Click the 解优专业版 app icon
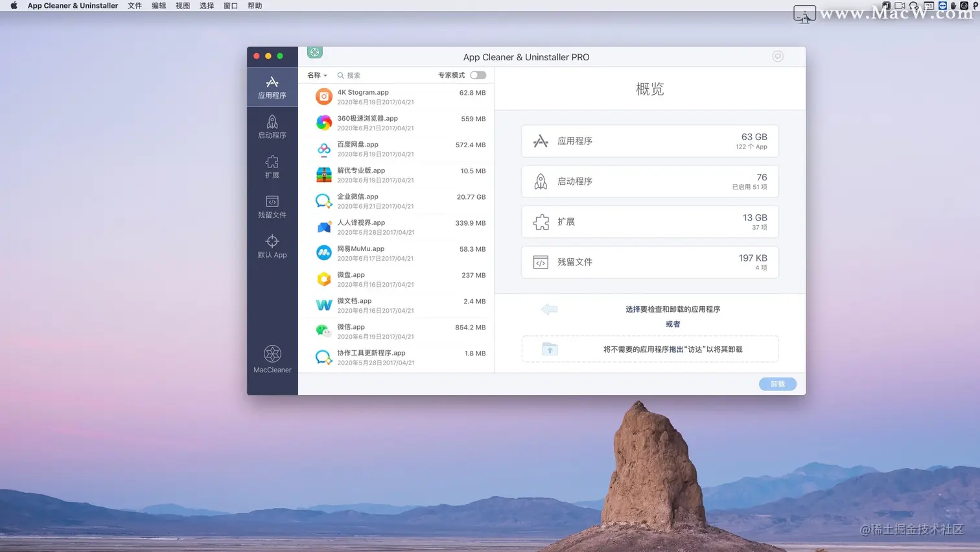Viewport: 980px width, 552px height. pos(323,175)
